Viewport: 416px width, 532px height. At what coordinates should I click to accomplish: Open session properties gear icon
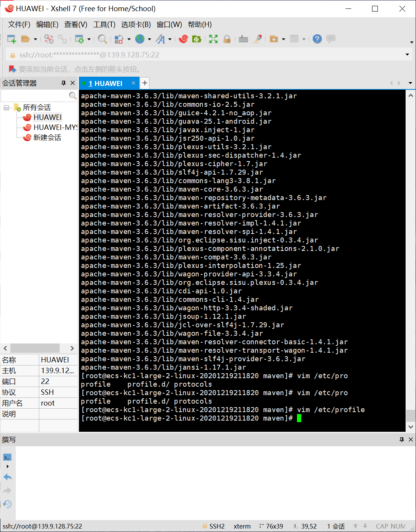point(79,39)
